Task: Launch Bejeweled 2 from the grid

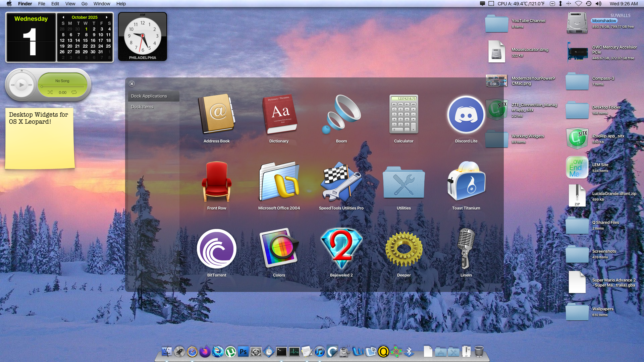Action: coord(341,249)
